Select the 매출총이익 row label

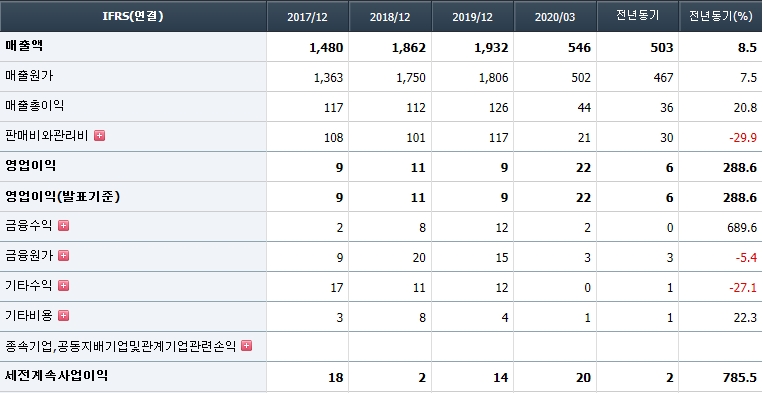tap(35, 106)
